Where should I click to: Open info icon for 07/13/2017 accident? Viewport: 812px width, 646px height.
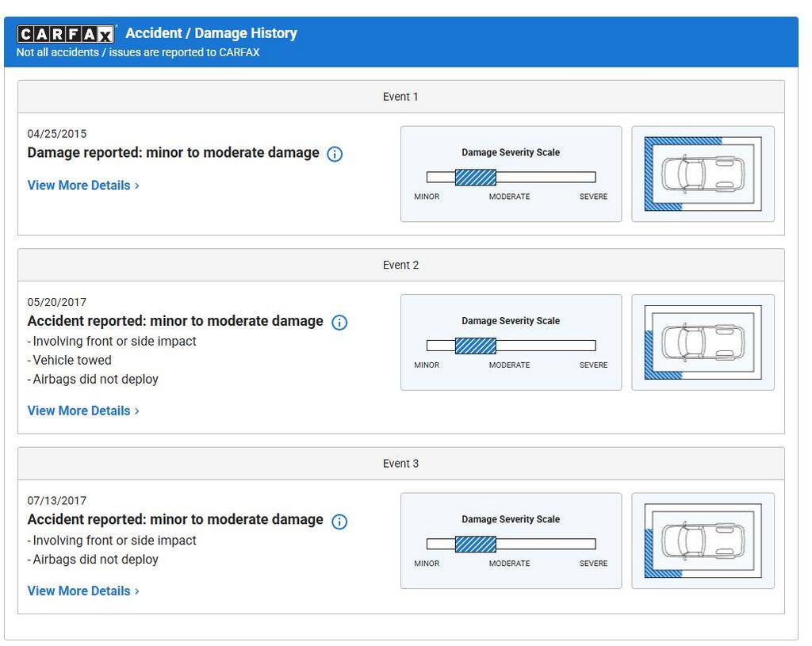pyautogui.click(x=339, y=521)
